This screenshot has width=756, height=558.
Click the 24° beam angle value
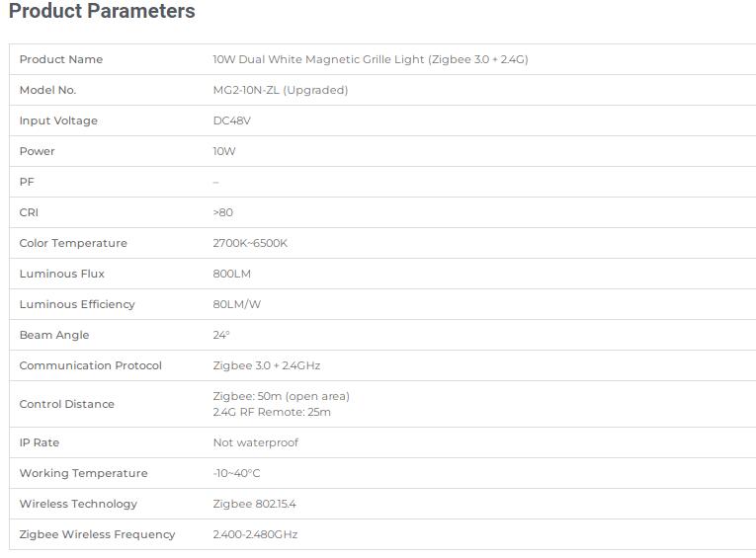pyautogui.click(x=221, y=335)
